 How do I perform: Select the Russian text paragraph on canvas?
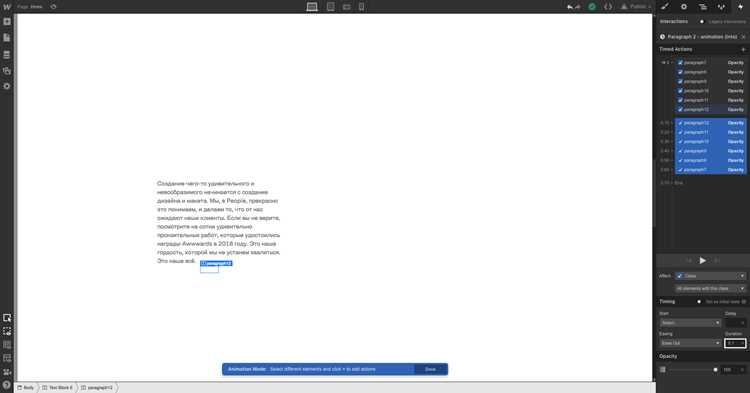(x=219, y=222)
